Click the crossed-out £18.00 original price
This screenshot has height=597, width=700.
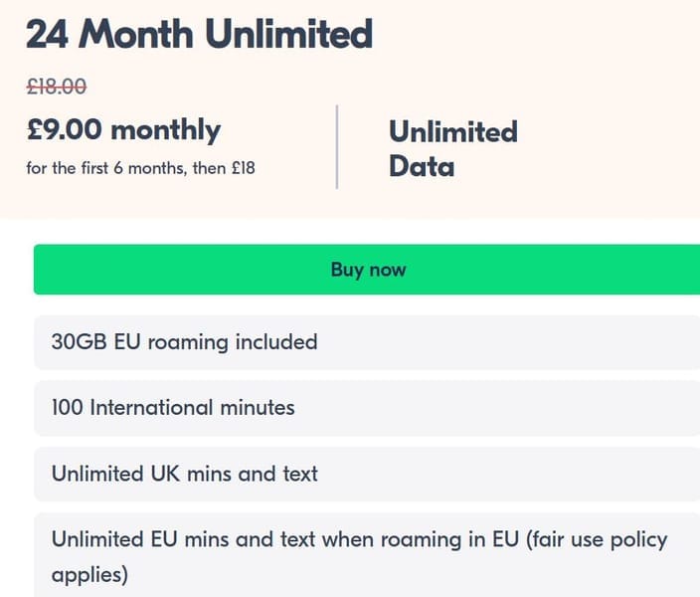(x=57, y=87)
